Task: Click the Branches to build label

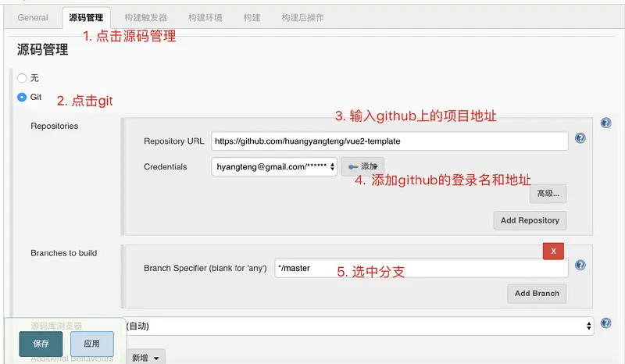Action: (x=64, y=253)
